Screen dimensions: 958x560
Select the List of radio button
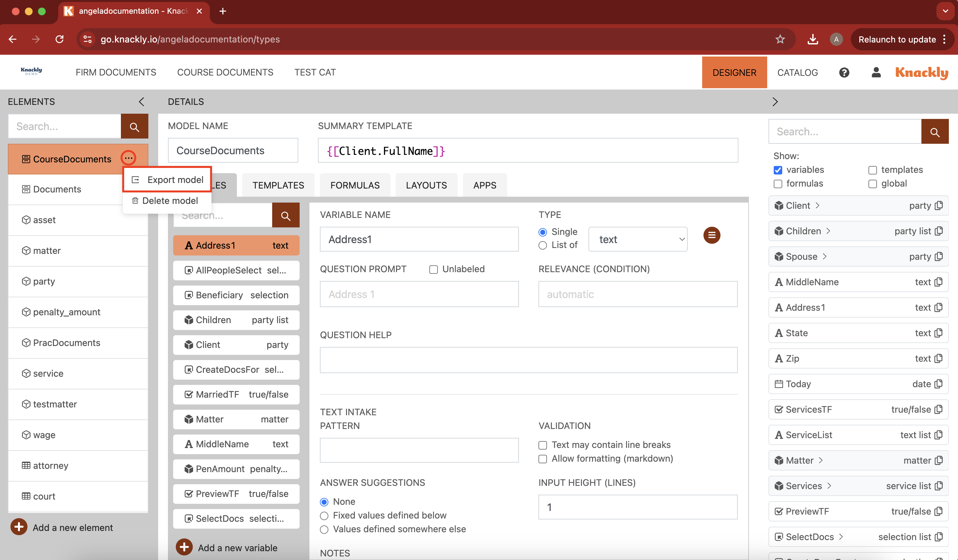(542, 245)
